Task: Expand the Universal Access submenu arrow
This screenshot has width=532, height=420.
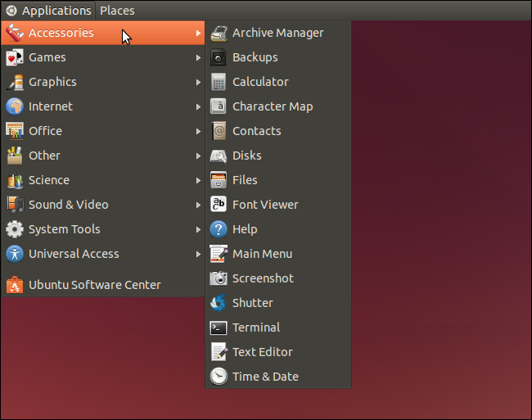Action: (198, 254)
